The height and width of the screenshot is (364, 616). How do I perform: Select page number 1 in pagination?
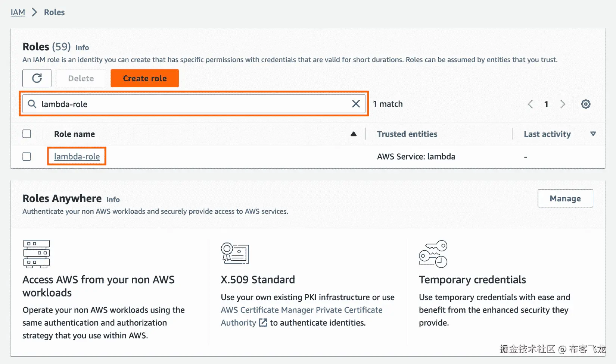coord(546,104)
